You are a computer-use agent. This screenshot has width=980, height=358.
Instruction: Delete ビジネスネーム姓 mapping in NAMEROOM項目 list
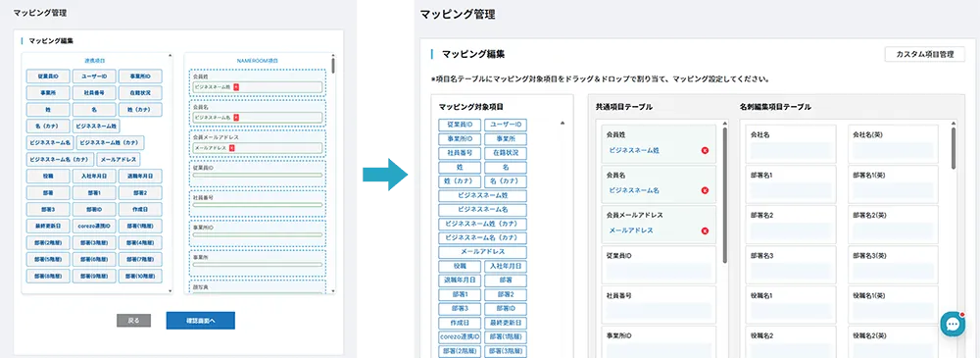pos(236,87)
